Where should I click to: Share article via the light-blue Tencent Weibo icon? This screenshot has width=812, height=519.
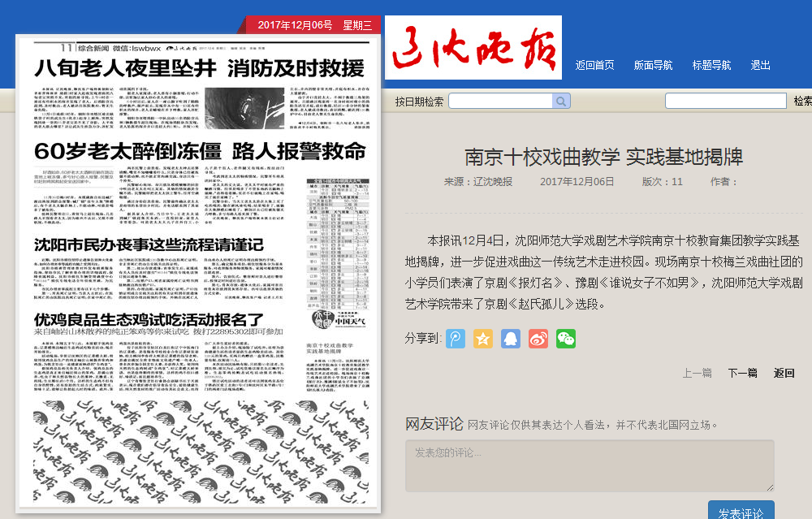point(456,339)
